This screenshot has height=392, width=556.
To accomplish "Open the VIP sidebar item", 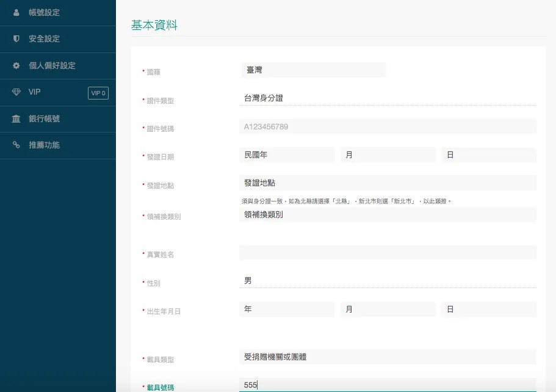I will coord(58,93).
